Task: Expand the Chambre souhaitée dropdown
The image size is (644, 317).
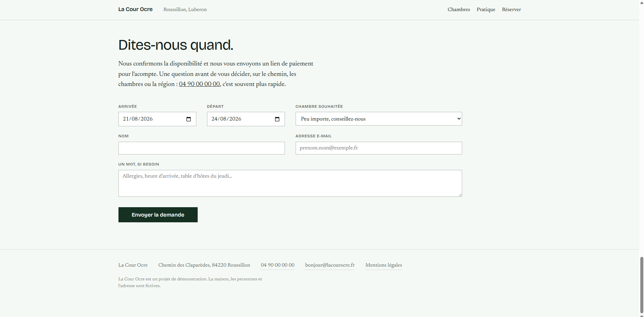Action: (x=379, y=119)
